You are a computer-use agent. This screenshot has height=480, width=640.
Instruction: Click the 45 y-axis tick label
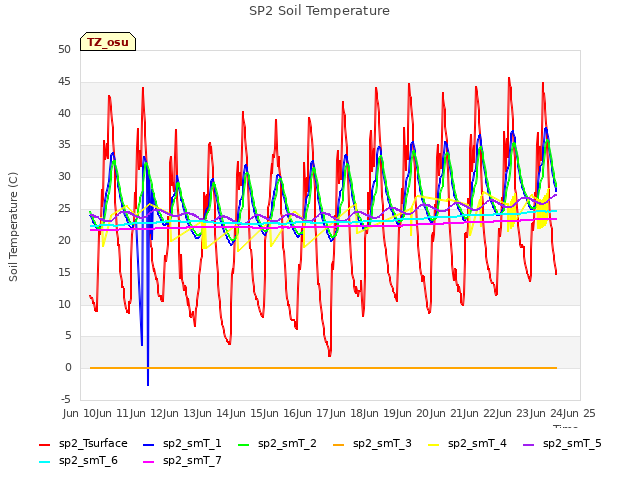tap(64, 82)
